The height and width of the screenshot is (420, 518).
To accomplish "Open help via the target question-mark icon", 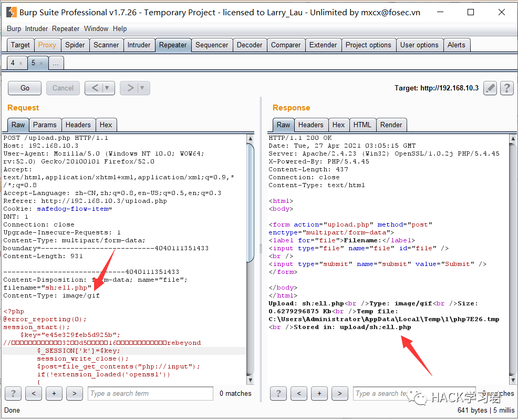I will [x=506, y=88].
